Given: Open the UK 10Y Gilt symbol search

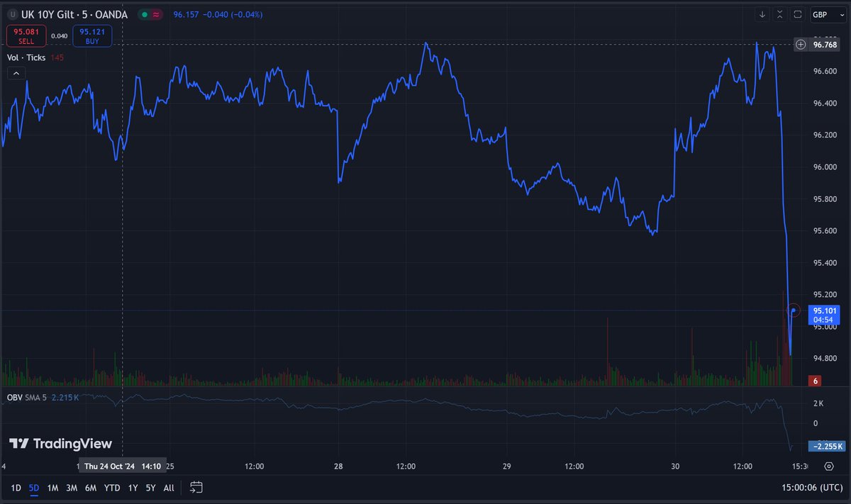Looking at the screenshot, I should click(x=73, y=14).
